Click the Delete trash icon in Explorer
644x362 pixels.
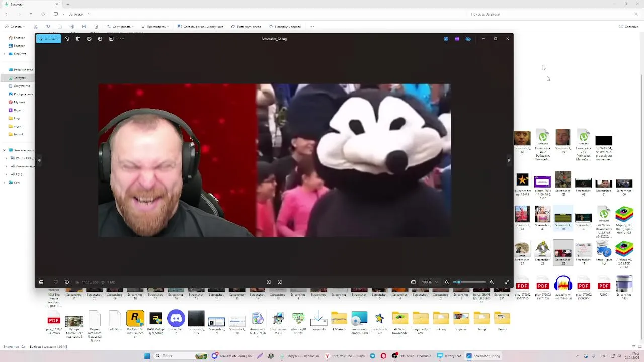(x=96, y=27)
